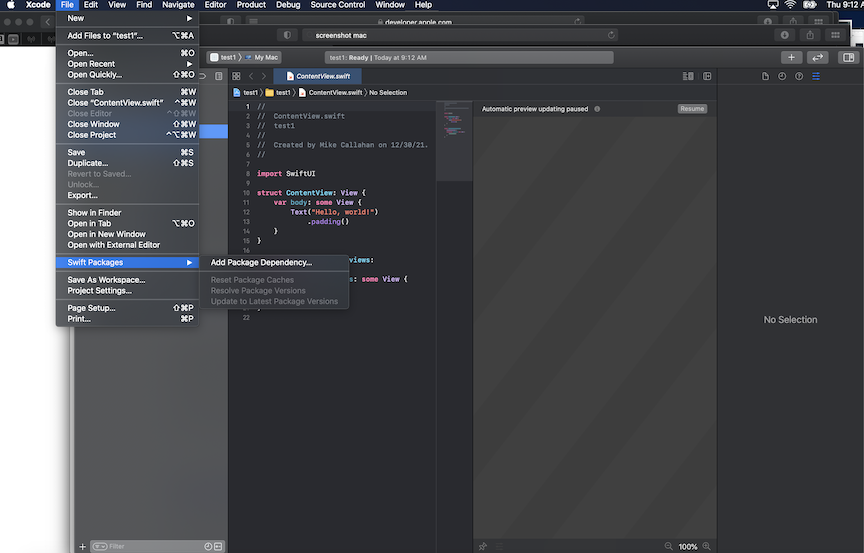This screenshot has width=864, height=553.
Task: Click the battery status icon
Action: pos(810,5)
